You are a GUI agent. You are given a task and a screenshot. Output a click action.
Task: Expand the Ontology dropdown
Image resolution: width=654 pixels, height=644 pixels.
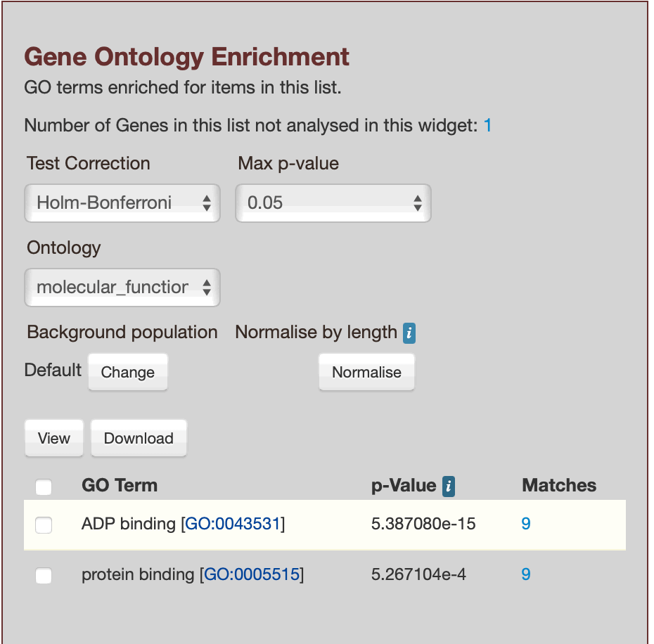click(122, 287)
